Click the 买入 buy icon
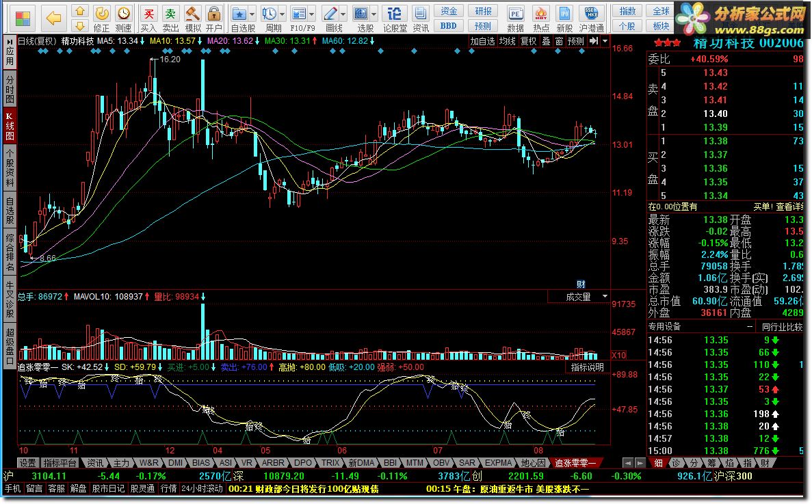 click(148, 18)
